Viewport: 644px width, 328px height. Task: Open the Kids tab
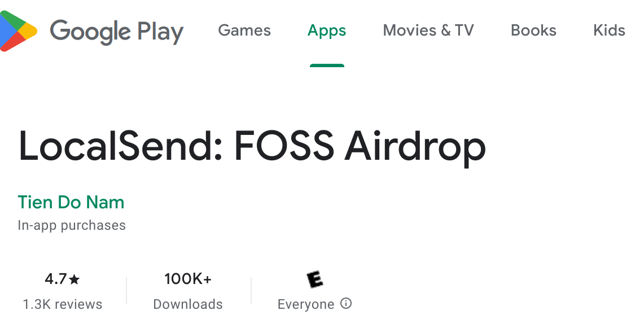click(609, 30)
